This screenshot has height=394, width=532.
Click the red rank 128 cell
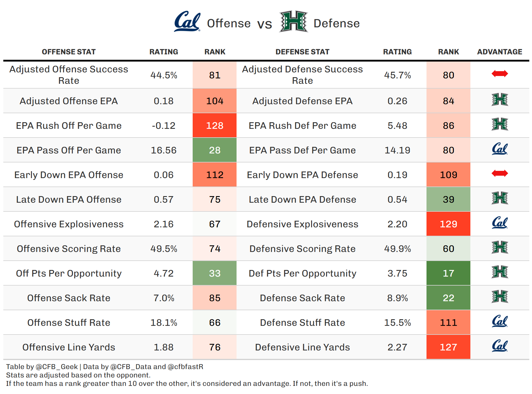215,126
